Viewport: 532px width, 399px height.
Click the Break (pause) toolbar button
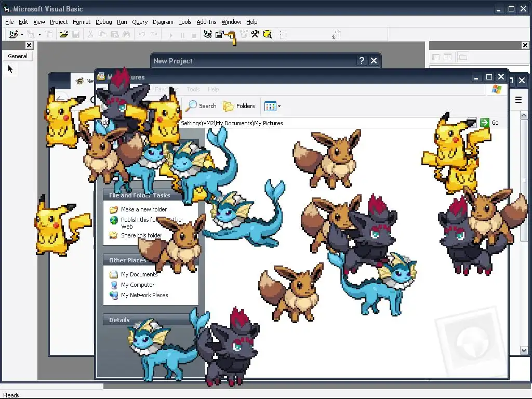coord(183,35)
